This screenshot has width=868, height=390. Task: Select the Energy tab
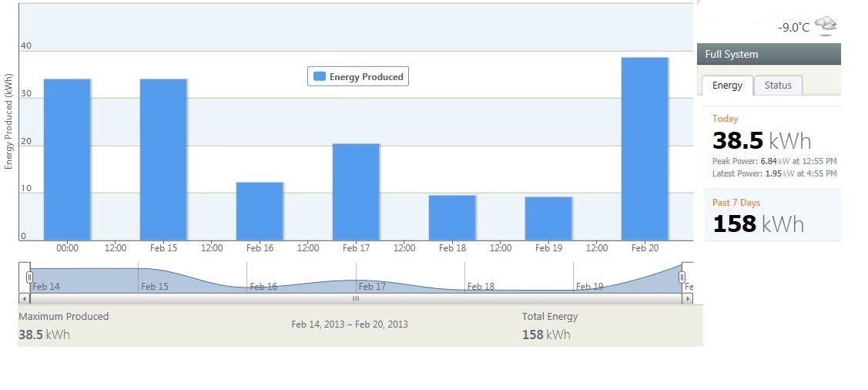tap(727, 86)
